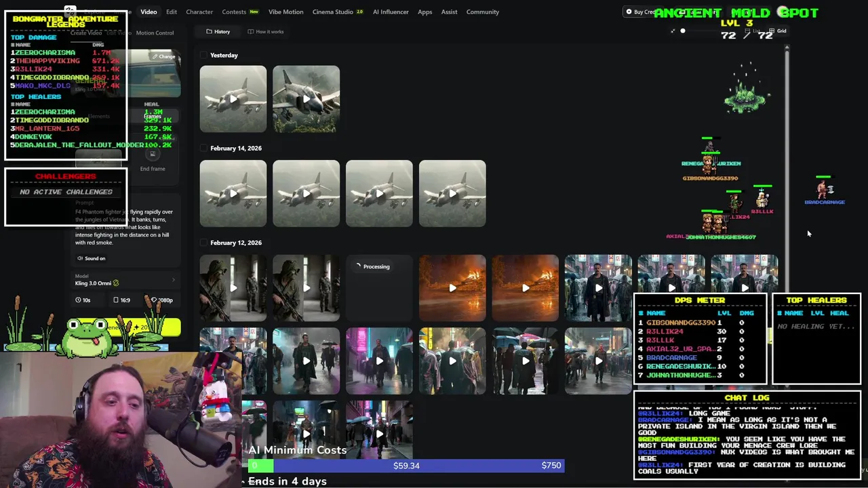Open the Assist page
The width and height of the screenshot is (868, 488).
pos(449,12)
